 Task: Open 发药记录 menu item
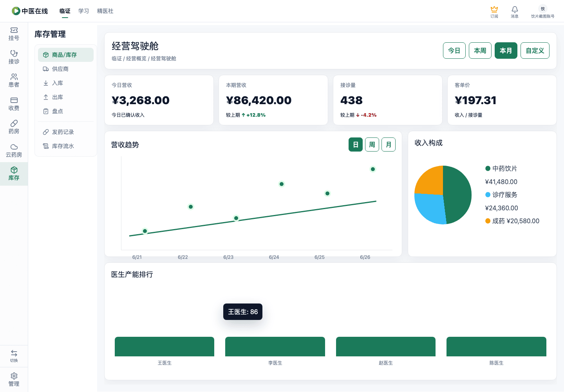click(x=66, y=132)
